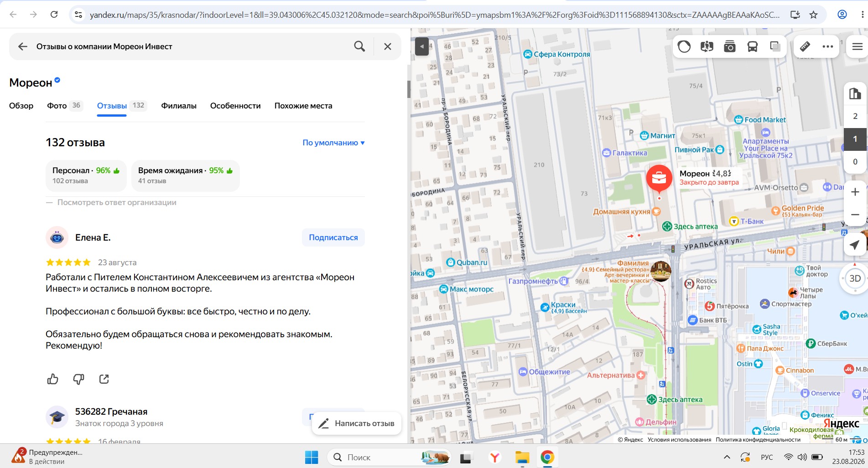This screenshot has width=868, height=468.
Task: Open more map tools with three dots
Action: pos(828,46)
